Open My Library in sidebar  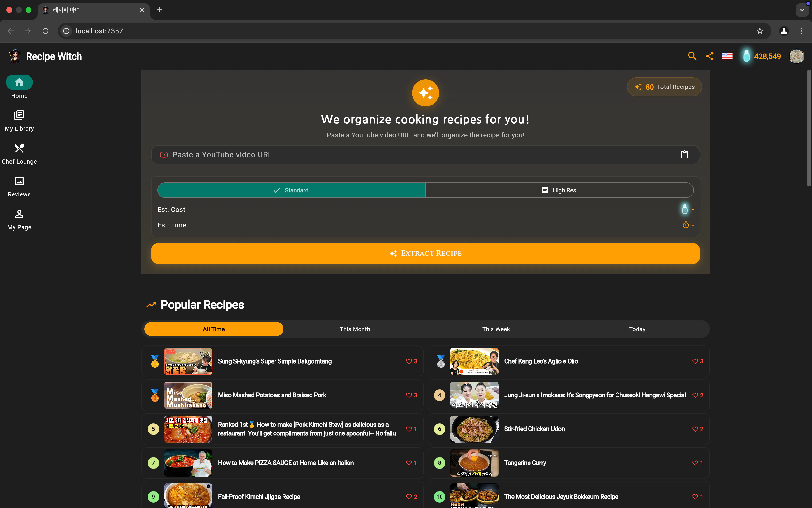click(x=19, y=121)
